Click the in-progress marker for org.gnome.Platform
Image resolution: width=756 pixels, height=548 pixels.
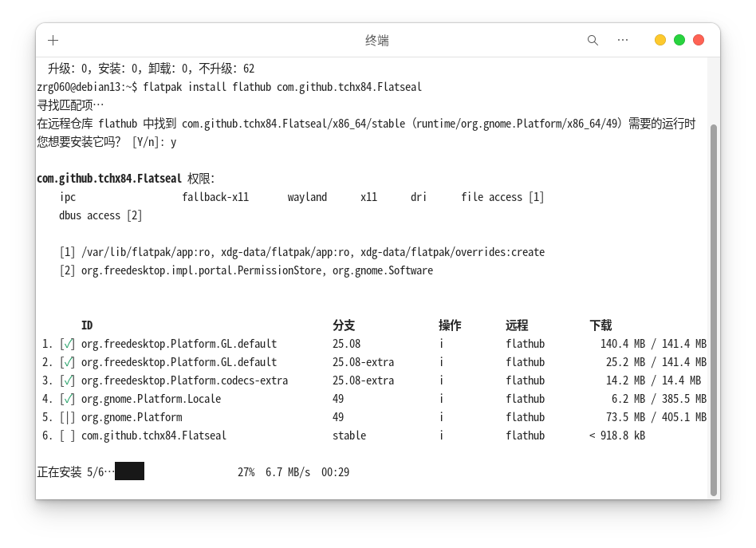(68, 417)
